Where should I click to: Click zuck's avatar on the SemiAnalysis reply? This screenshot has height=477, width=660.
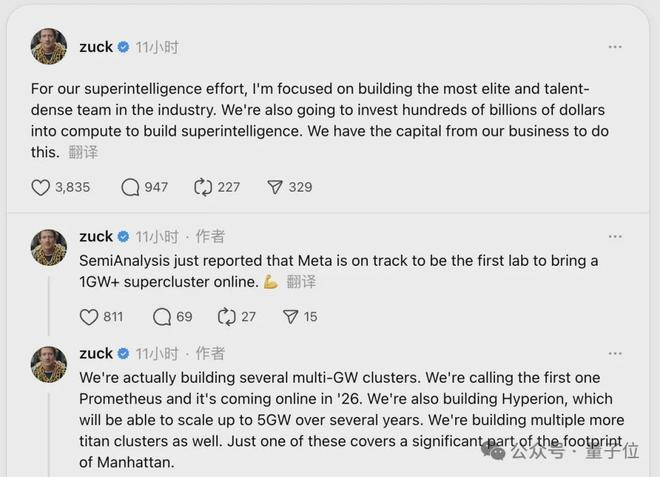click(x=49, y=247)
